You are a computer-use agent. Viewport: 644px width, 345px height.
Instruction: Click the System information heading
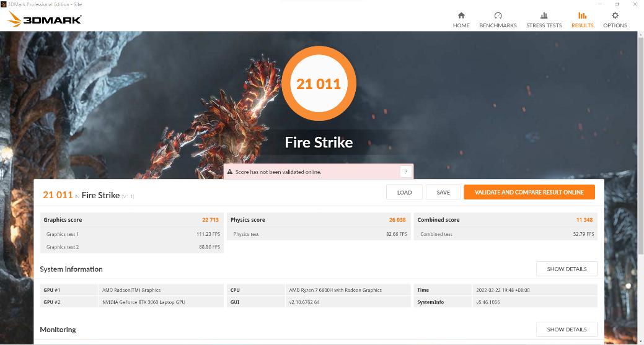(x=71, y=269)
